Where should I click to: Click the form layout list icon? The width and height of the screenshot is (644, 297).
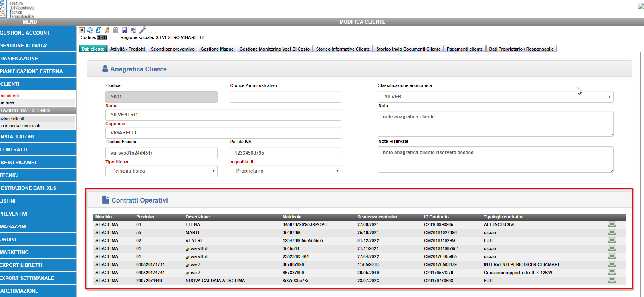133,30
